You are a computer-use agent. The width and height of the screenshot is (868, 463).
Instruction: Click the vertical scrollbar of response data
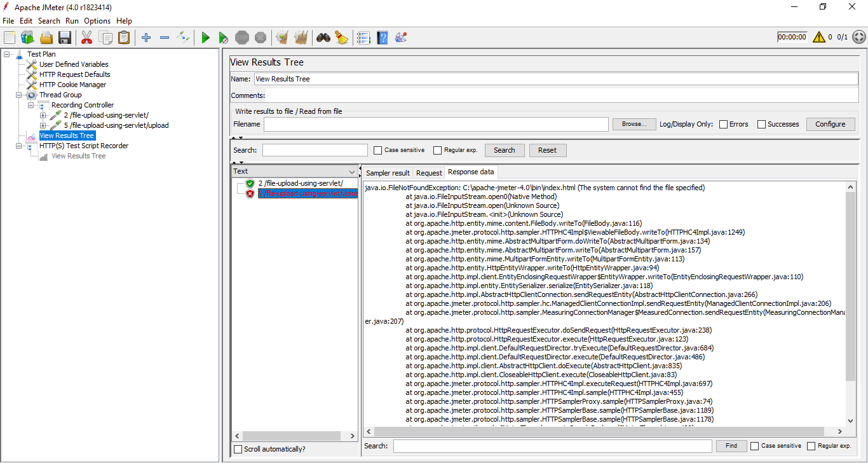click(x=851, y=286)
